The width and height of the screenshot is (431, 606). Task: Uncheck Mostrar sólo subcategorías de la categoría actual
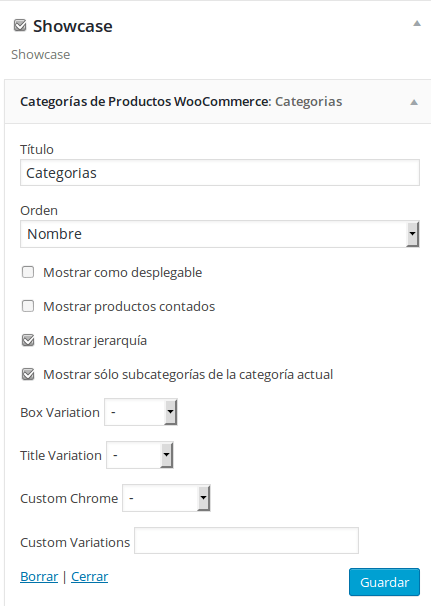coord(28,374)
